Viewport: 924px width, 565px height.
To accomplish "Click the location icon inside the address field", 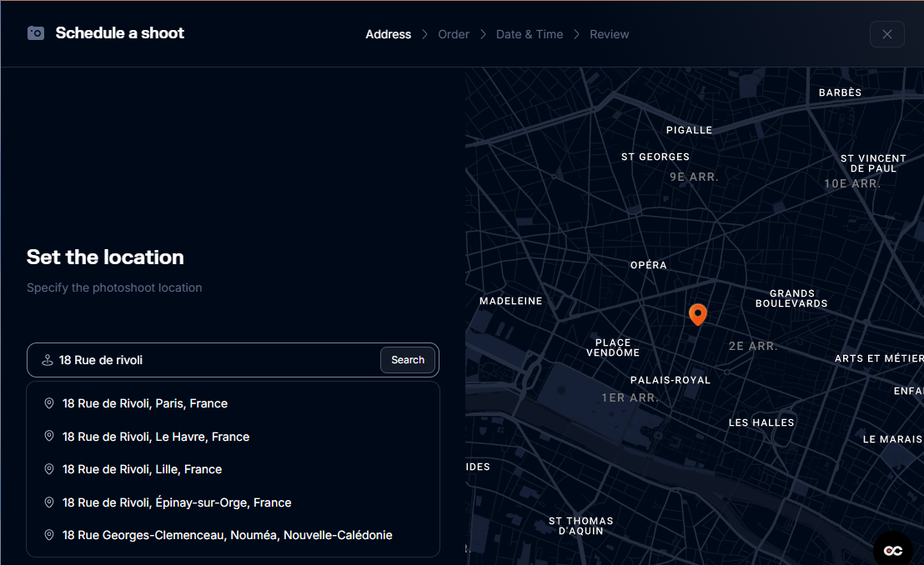I will 47,360.
